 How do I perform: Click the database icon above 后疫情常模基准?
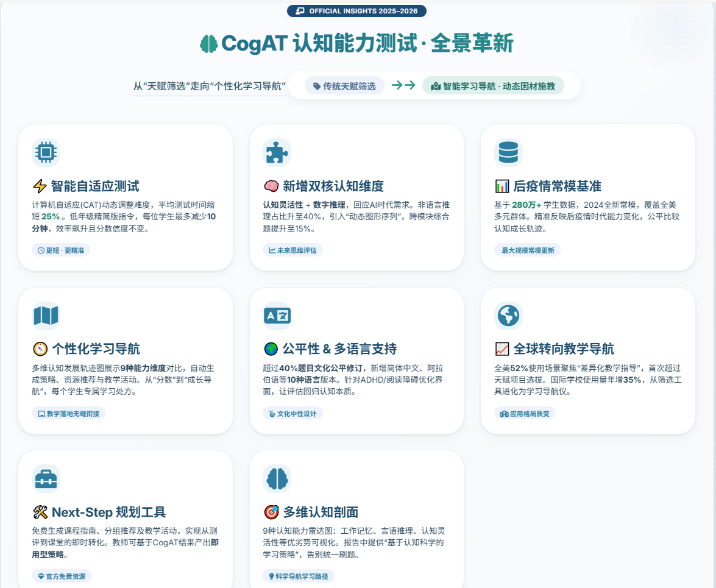point(508,152)
